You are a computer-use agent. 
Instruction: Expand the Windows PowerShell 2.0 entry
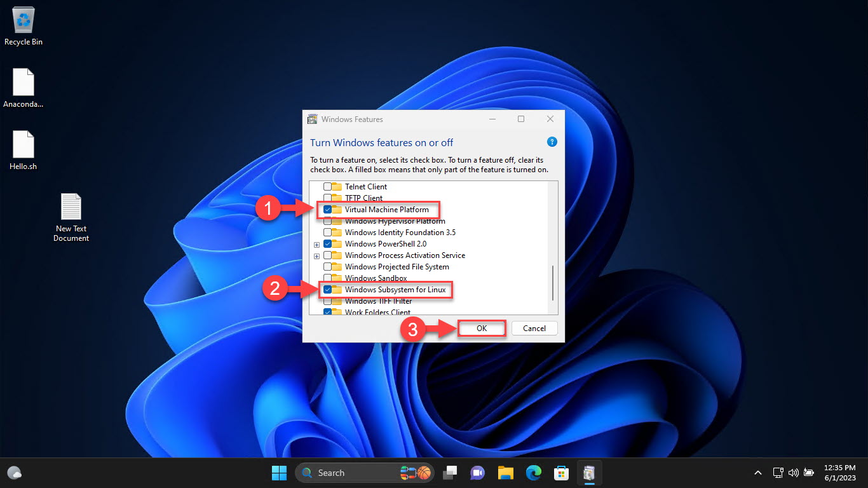[316, 244]
